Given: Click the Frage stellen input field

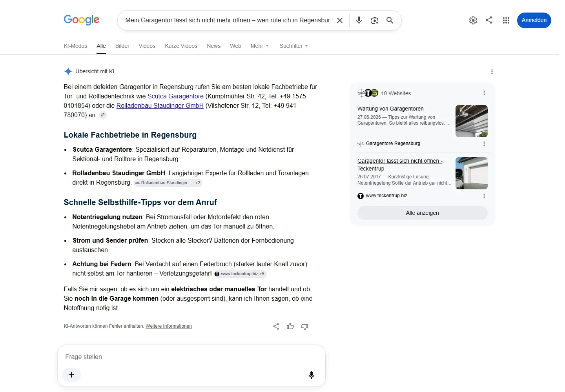Looking at the screenshot, I should point(191,357).
